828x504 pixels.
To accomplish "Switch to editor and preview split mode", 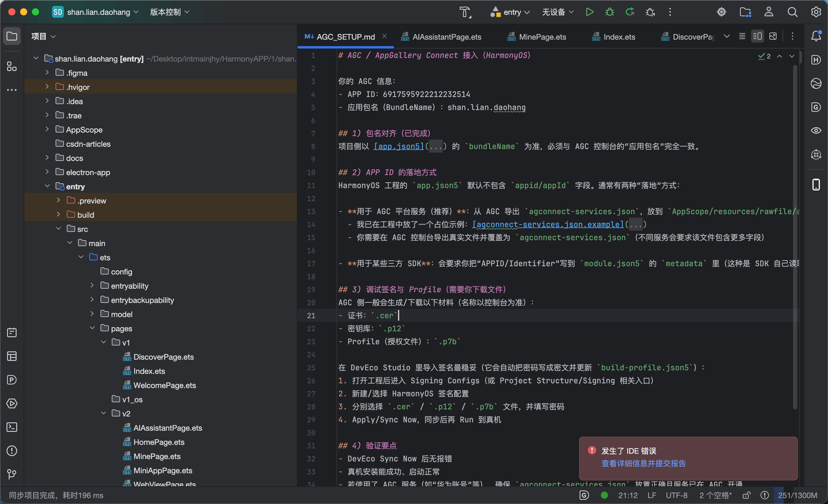I will point(757,36).
